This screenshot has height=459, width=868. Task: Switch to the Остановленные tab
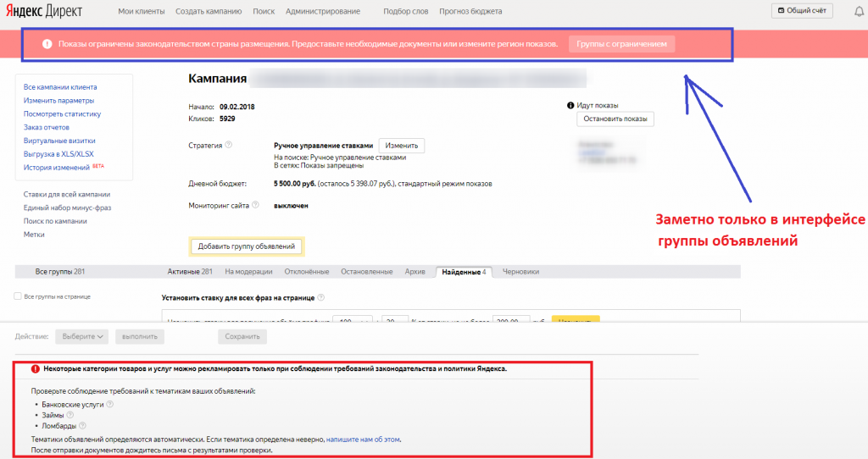click(366, 272)
